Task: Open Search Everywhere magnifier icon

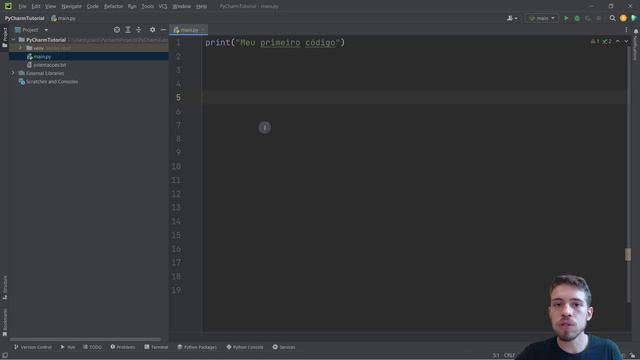Action: pos(612,18)
